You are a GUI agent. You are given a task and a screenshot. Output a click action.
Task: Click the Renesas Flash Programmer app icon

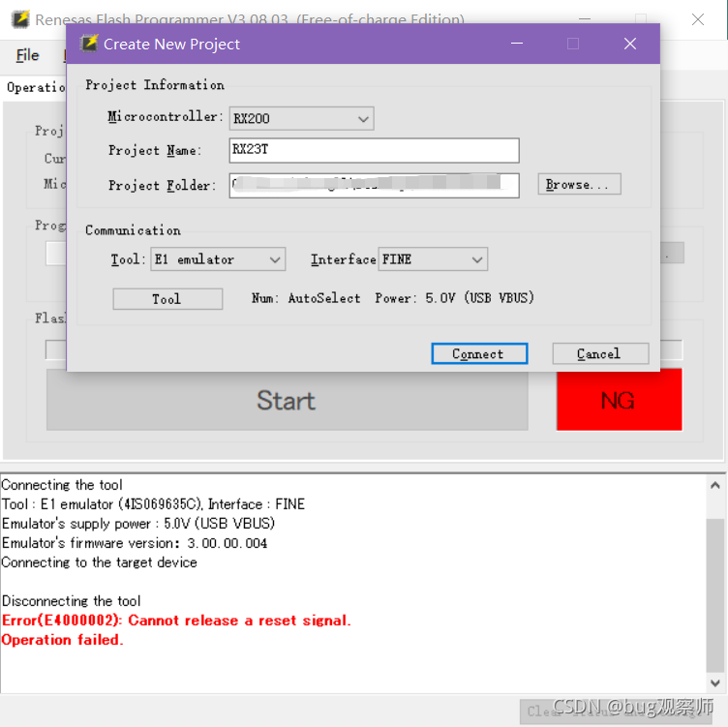(x=20, y=19)
